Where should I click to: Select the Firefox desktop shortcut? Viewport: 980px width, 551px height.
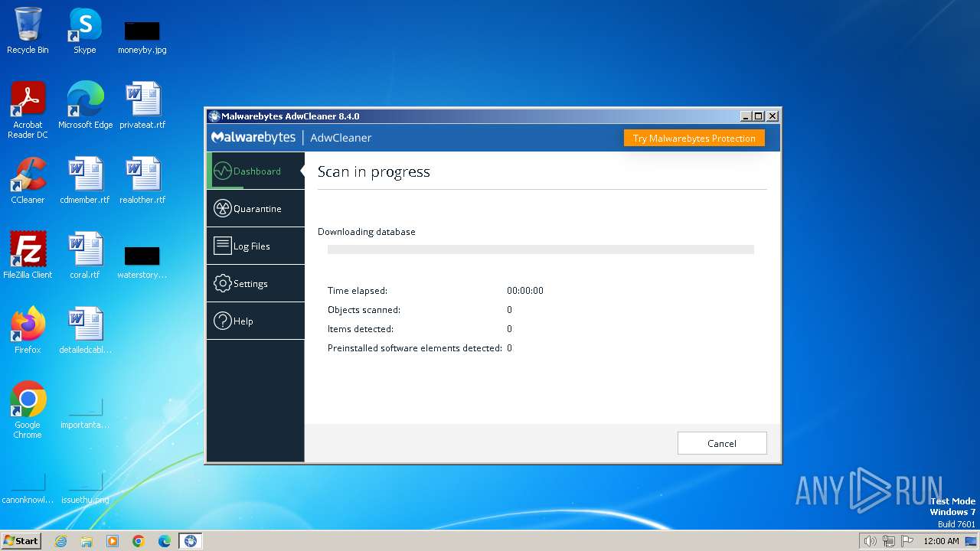click(x=28, y=331)
